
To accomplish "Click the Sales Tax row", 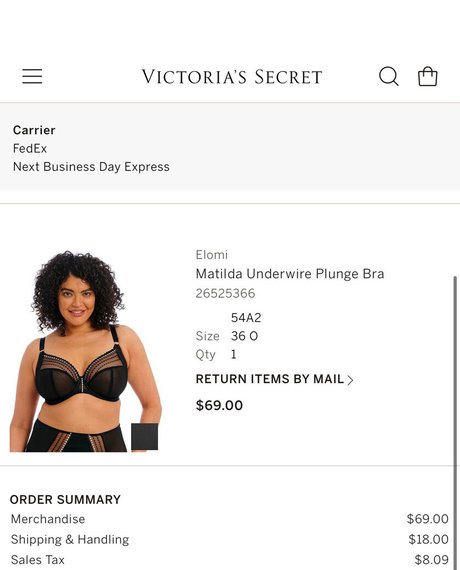I will [x=230, y=560].
